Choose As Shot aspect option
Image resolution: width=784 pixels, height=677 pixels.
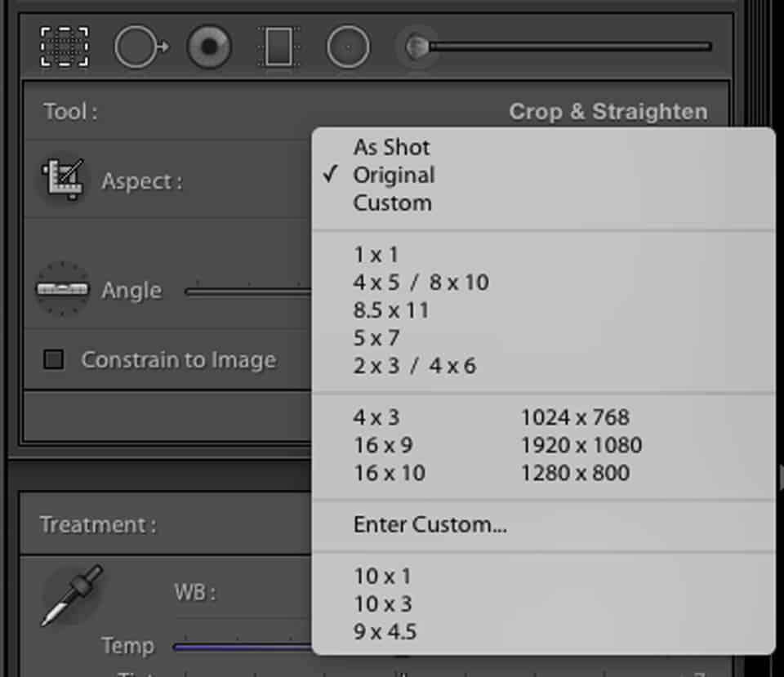[x=544, y=147]
